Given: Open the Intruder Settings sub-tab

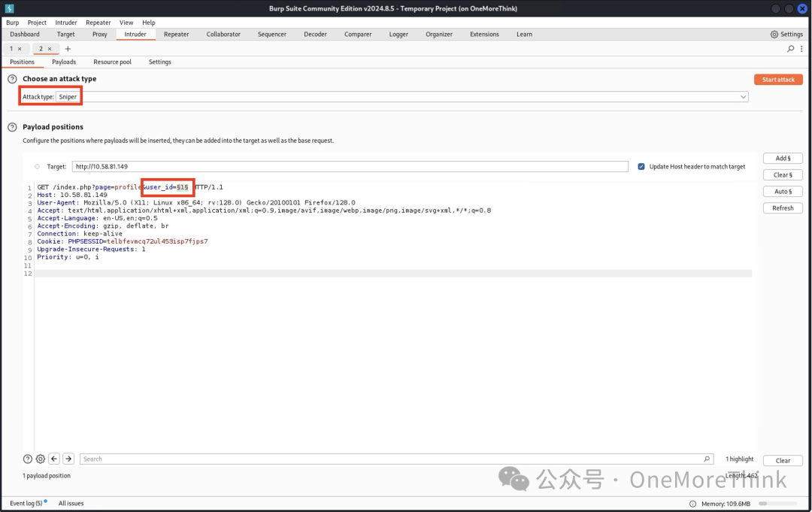Looking at the screenshot, I should (160, 62).
